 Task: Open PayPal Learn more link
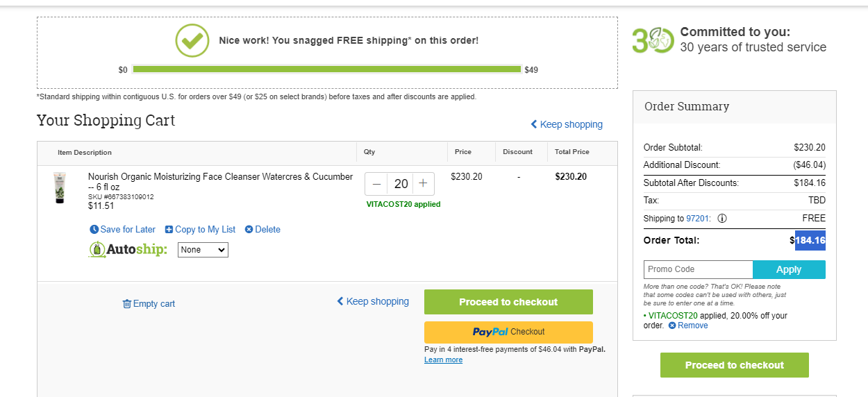(x=443, y=360)
